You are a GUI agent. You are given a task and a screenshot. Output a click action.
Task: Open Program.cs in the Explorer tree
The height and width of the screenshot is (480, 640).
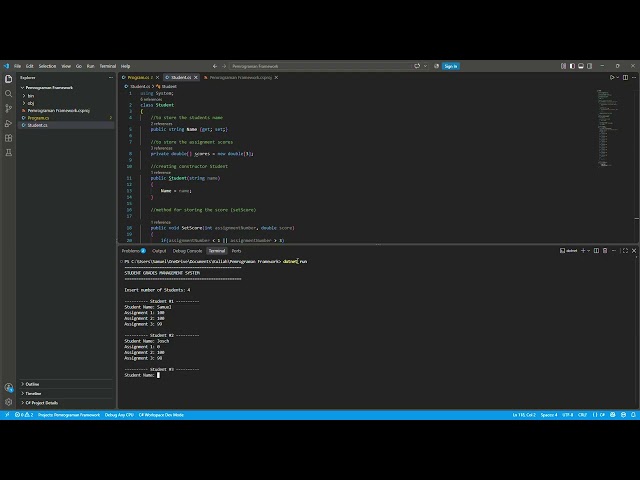click(65, 118)
